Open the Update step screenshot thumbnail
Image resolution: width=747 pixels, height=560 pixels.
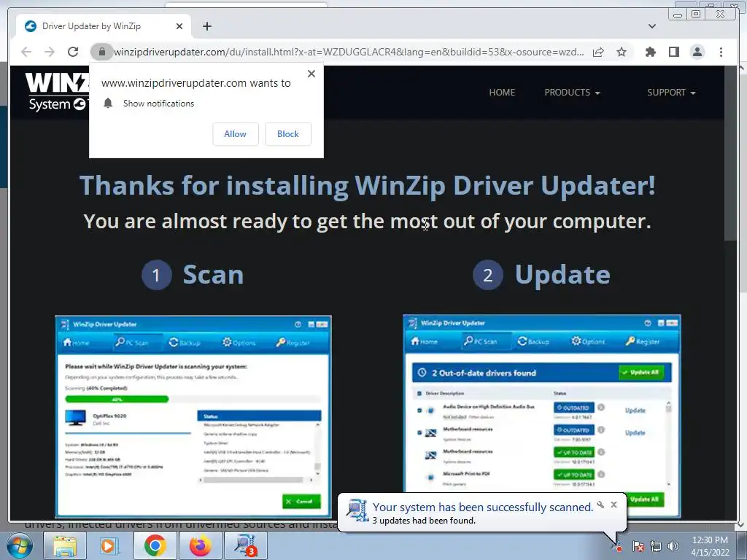coord(542,415)
